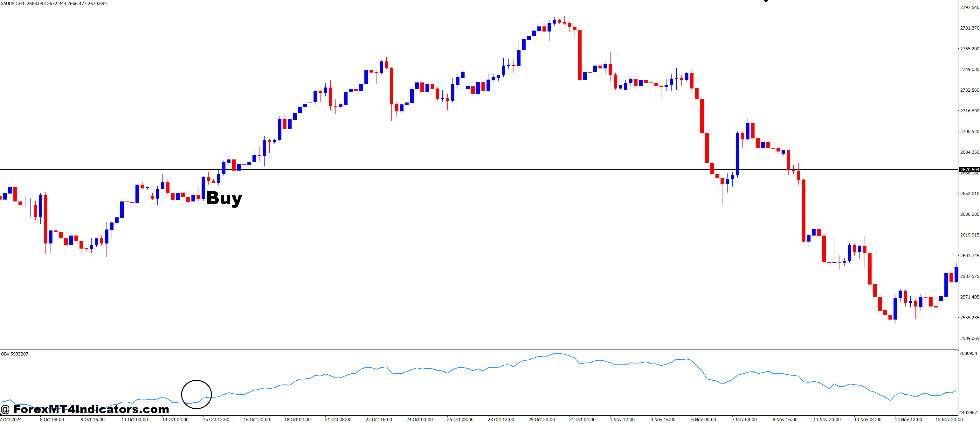Click the 29 Oct 20:00 axis label
The image size is (980, 423).
pyautogui.click(x=542, y=419)
